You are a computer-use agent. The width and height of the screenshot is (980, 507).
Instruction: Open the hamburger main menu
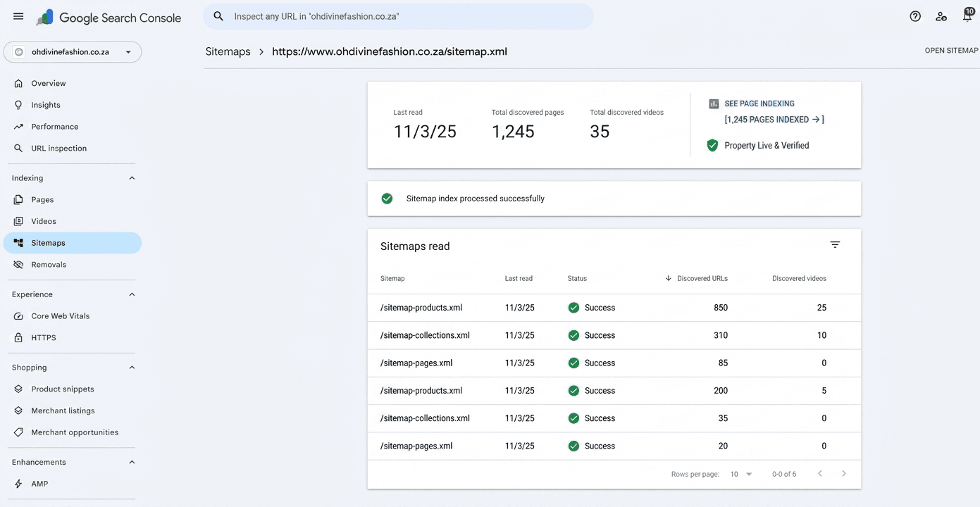[x=18, y=16]
